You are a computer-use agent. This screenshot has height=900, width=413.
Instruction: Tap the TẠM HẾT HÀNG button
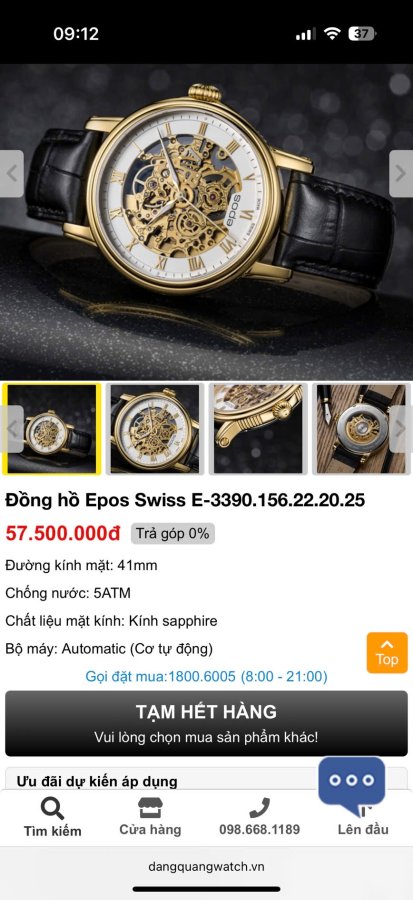click(206, 723)
